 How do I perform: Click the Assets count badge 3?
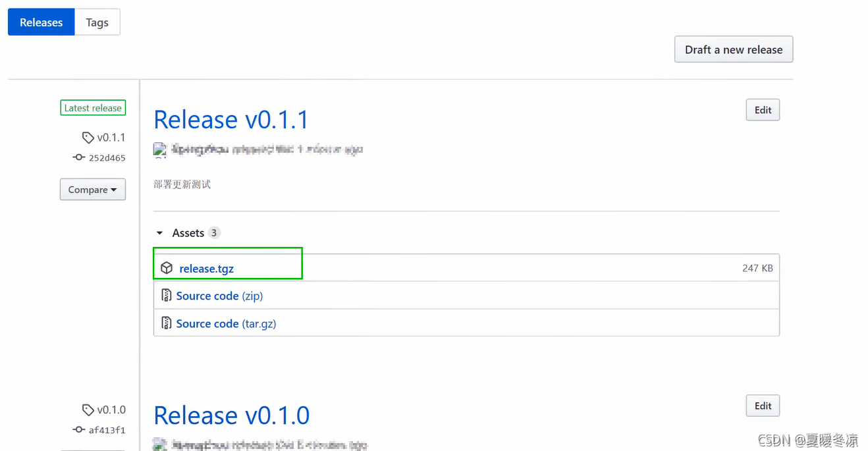point(214,233)
